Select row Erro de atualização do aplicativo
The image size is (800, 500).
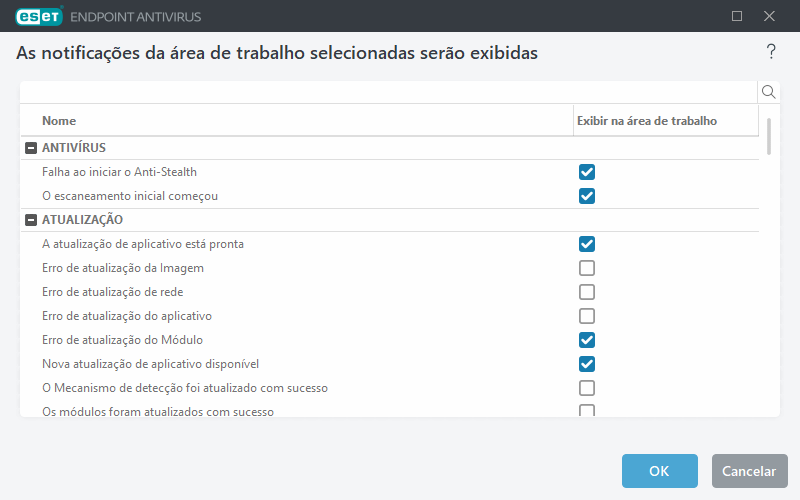coord(390,316)
